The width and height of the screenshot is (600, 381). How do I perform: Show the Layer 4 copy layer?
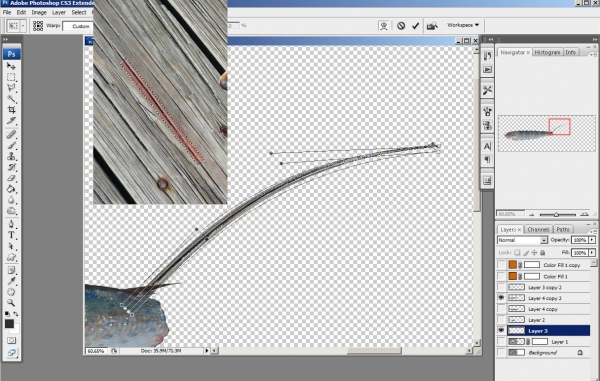[x=501, y=309]
